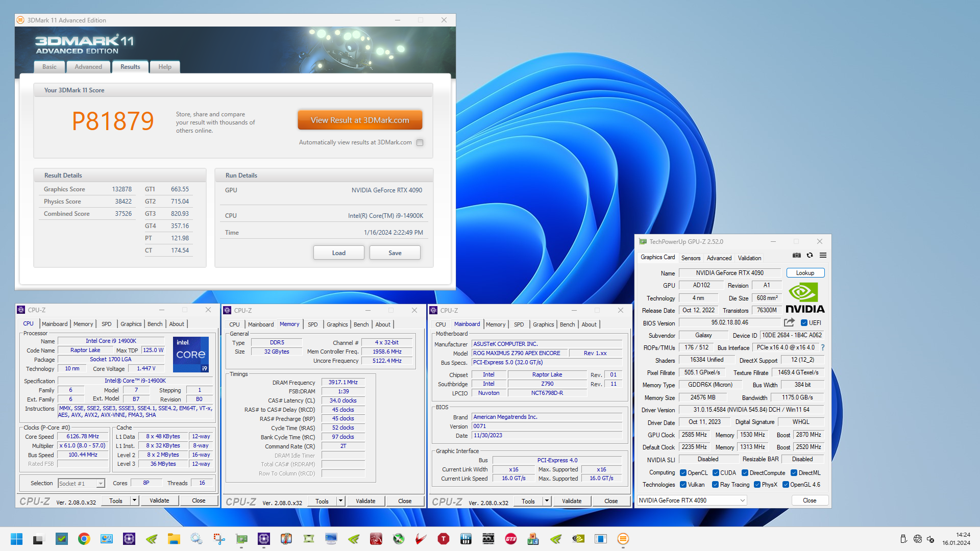Expand Tools arrow in CPU-Z Mainboard window

coord(547,501)
